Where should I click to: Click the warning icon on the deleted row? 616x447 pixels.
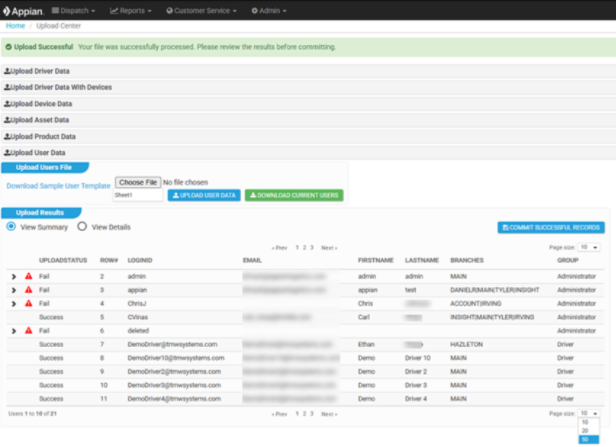click(x=29, y=330)
